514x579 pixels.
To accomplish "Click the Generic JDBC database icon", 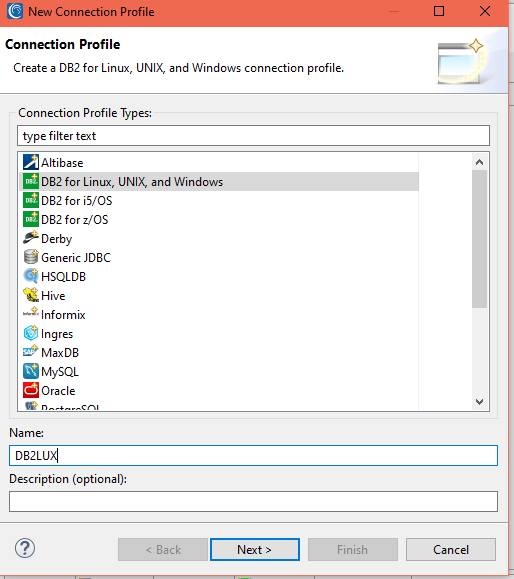I will coord(31,257).
